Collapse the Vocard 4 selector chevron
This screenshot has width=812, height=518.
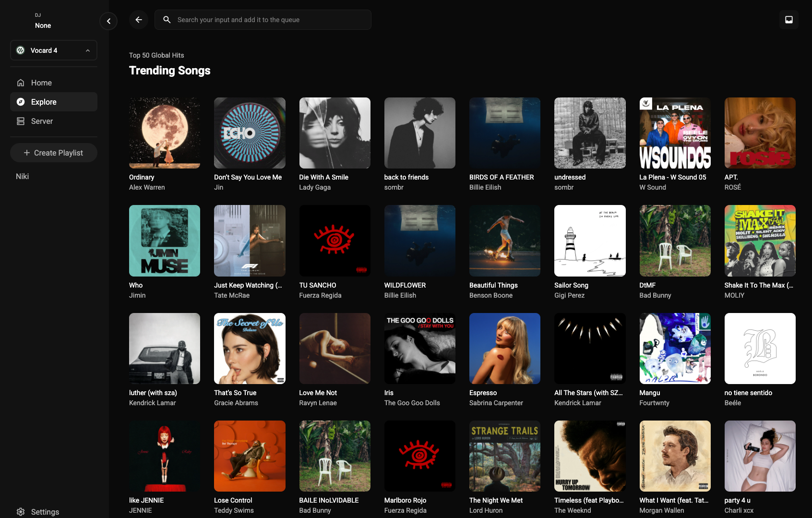pos(87,50)
